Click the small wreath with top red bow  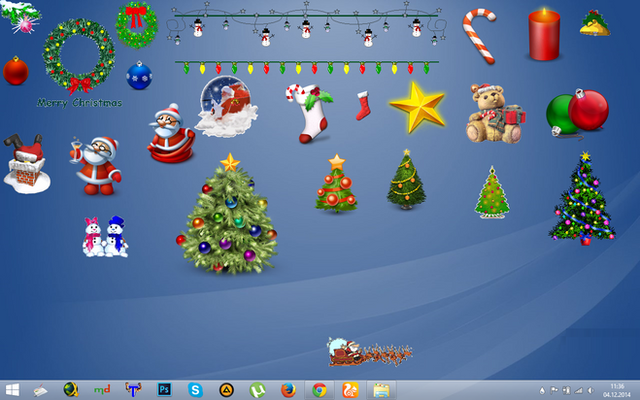[x=136, y=24]
